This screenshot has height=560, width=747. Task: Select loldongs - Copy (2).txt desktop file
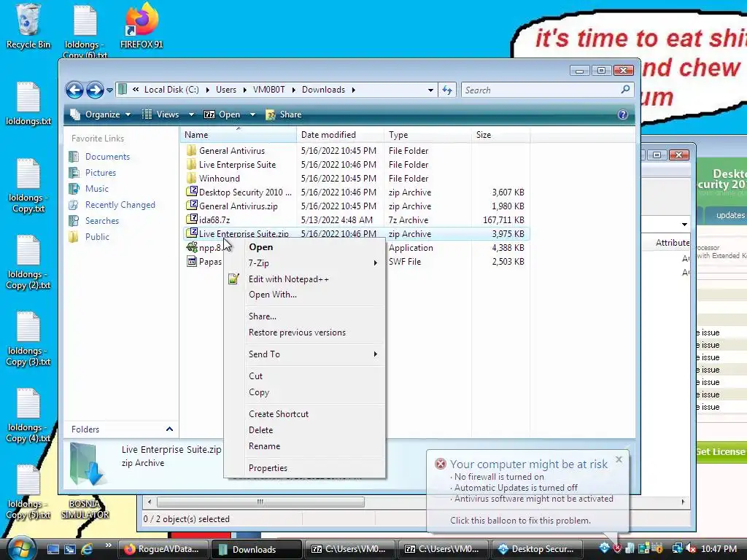(28, 262)
